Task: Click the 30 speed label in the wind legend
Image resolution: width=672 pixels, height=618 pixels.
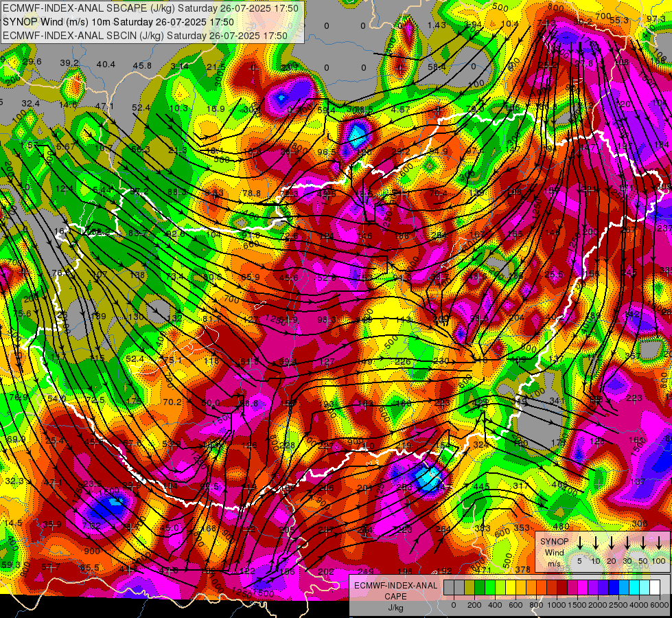Action: pyautogui.click(x=627, y=561)
